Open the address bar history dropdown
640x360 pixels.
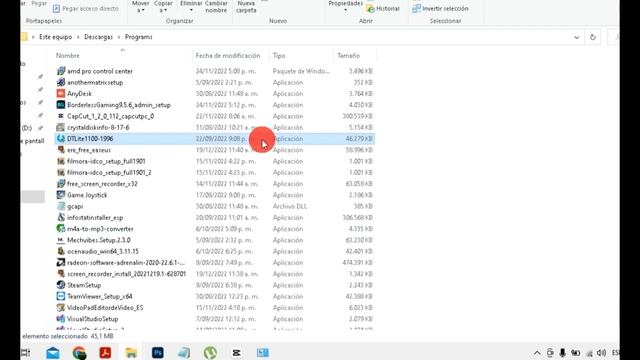pos(576,37)
